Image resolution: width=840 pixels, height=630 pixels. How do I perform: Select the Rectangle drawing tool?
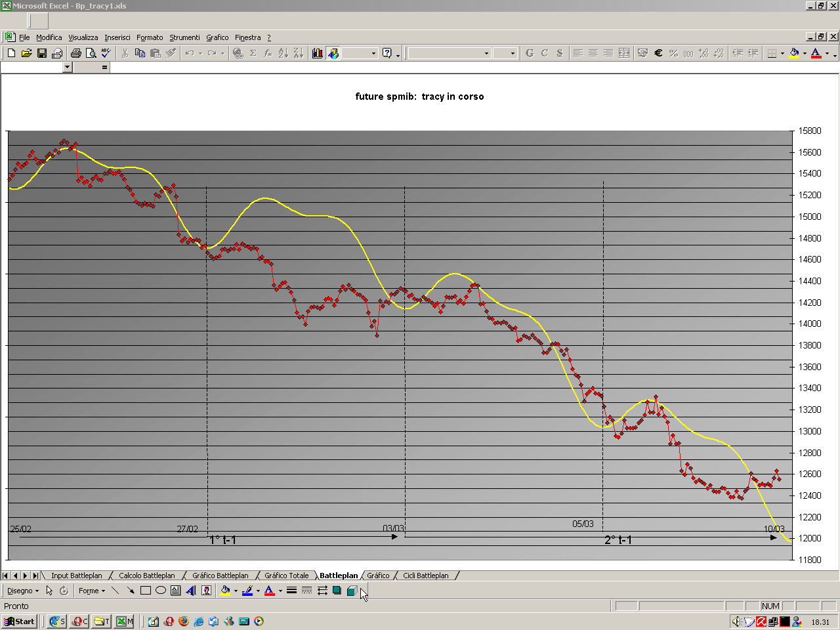[146, 591]
